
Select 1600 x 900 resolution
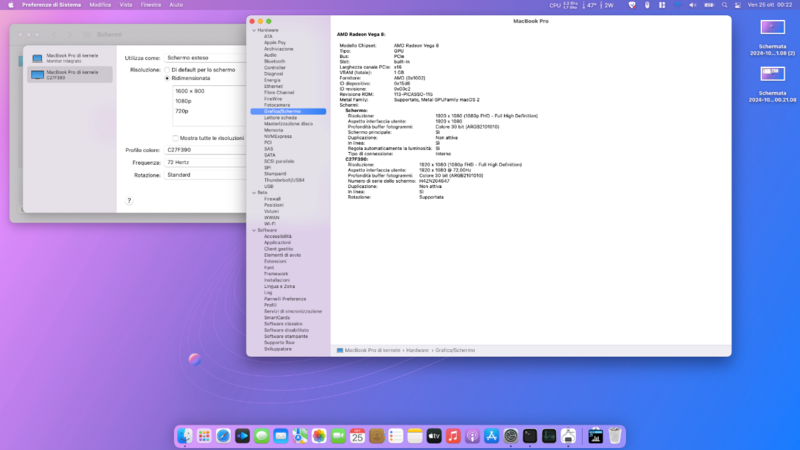point(189,91)
